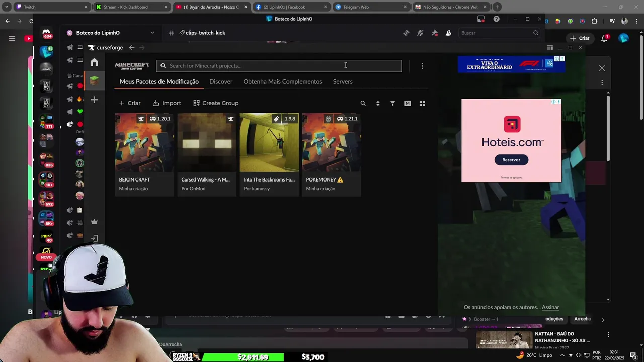Open the BEICIN CRAFT modpack thumbnail
The image size is (644, 362).
pyautogui.click(x=144, y=143)
